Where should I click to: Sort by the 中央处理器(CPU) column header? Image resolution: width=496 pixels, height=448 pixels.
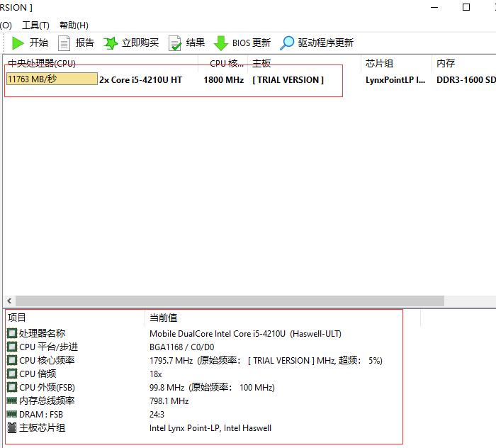pyautogui.click(x=43, y=64)
